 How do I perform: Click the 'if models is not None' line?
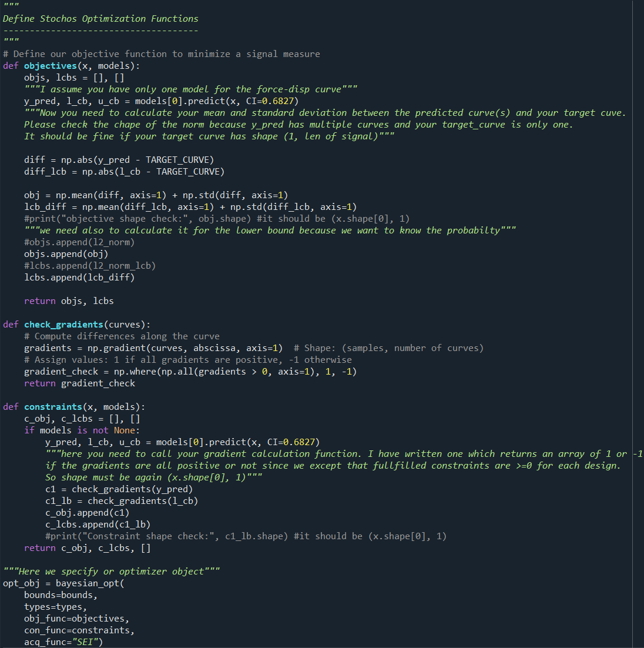(82, 430)
